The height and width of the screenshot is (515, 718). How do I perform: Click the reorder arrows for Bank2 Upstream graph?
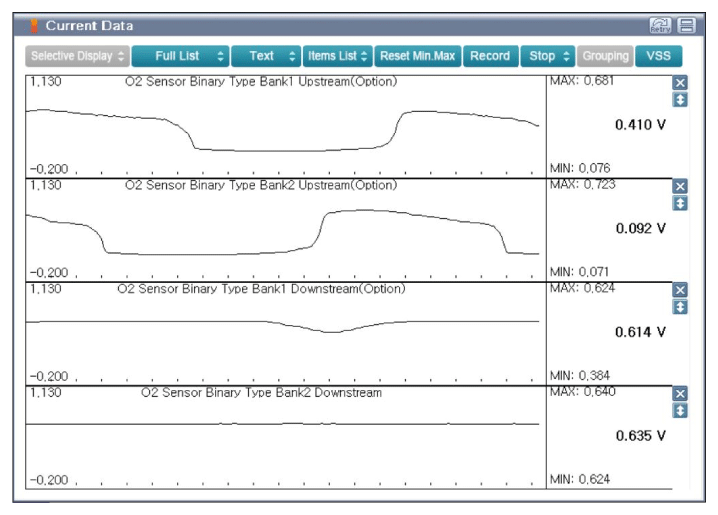click(680, 203)
